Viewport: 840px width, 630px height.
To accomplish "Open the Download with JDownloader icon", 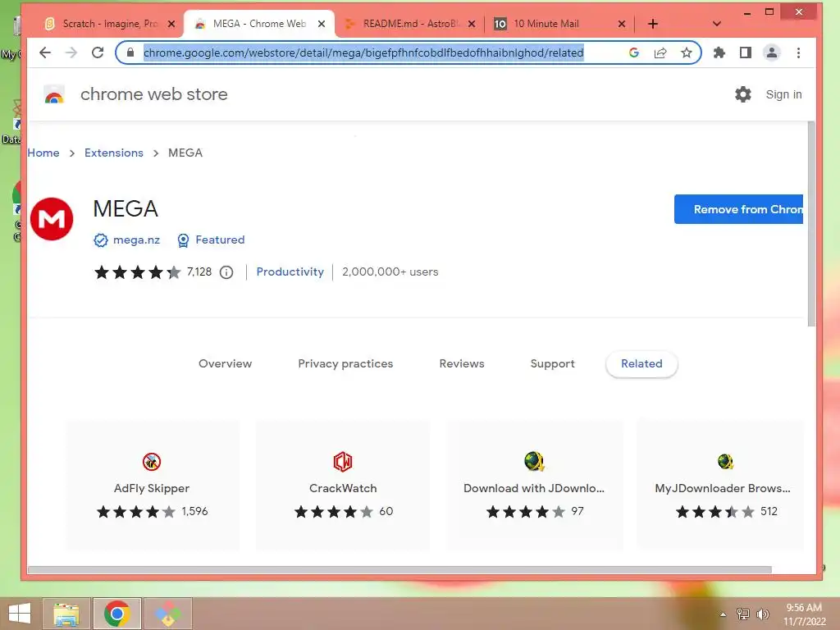I will click(x=534, y=461).
